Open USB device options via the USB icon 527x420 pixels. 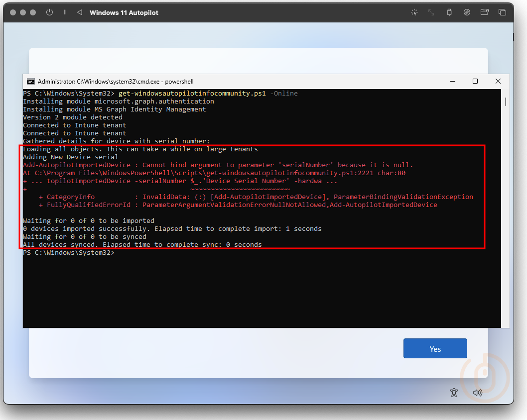[449, 12]
